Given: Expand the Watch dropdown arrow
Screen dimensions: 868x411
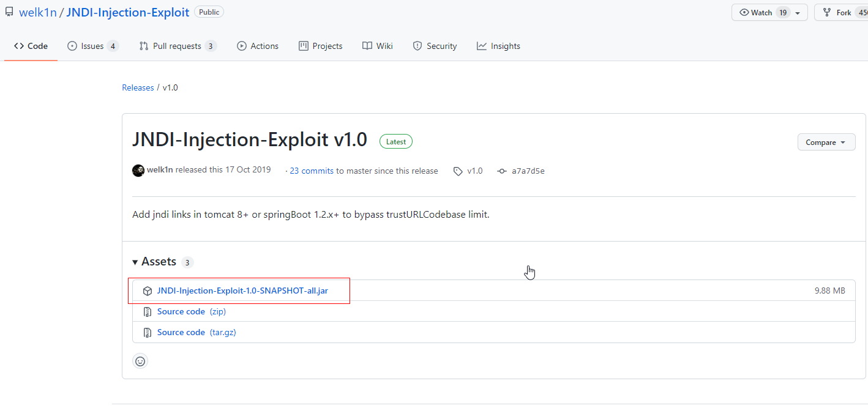Looking at the screenshot, I should [798, 13].
